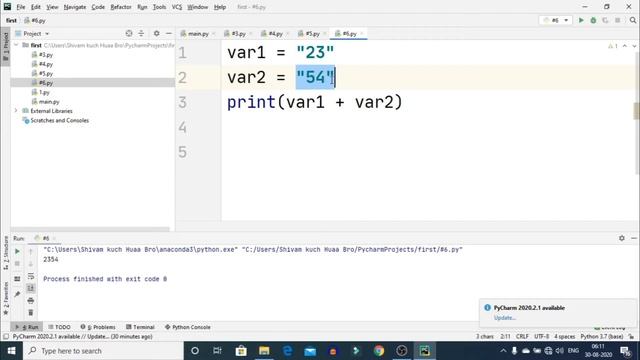
Task: Open Microsoft Edge from the taskbar
Action: tap(287, 351)
